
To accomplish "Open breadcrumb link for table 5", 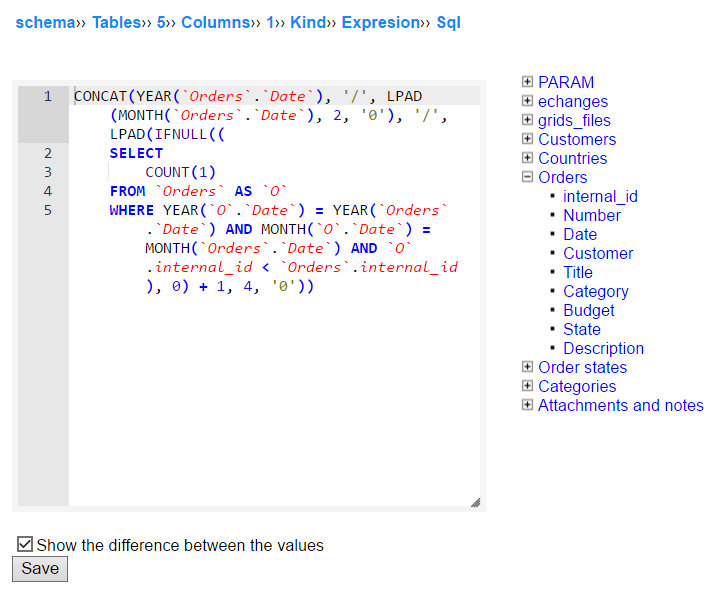I will pyautogui.click(x=161, y=23).
